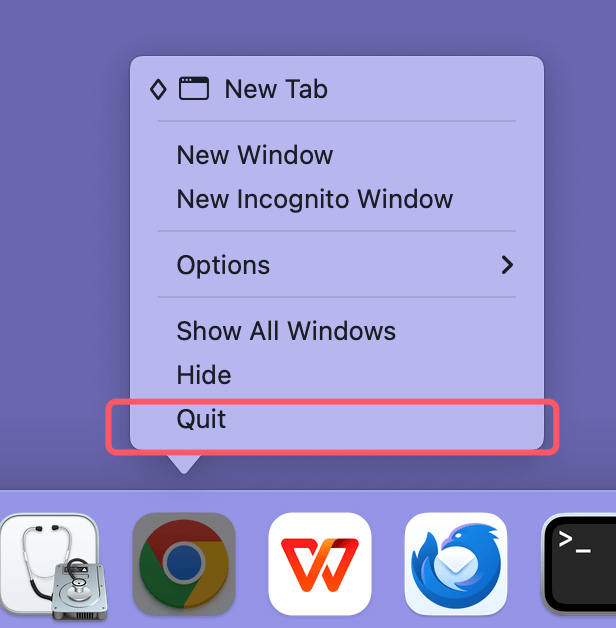Click the chevron arrow on Options row

[x=507, y=265]
